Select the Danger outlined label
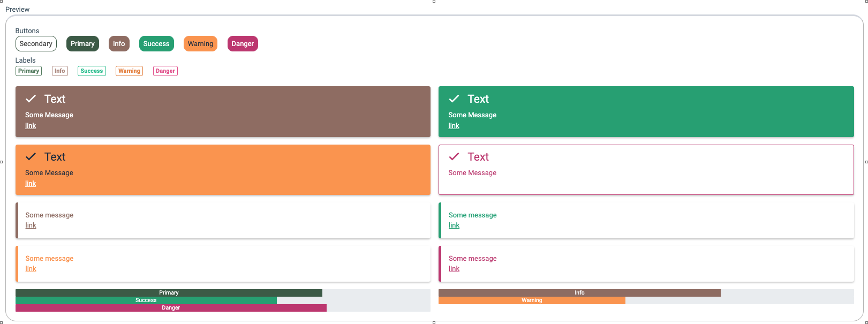 pos(165,71)
